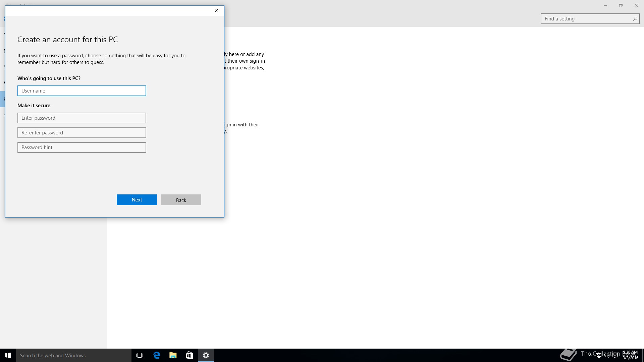Click Search the web and Windows box
644x362 pixels.
(74, 355)
